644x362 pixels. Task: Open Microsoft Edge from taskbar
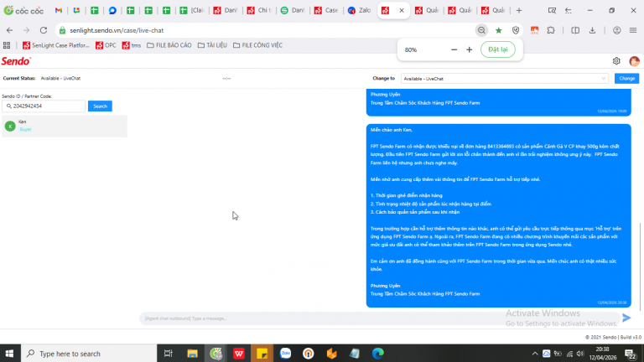pyautogui.click(x=378, y=354)
